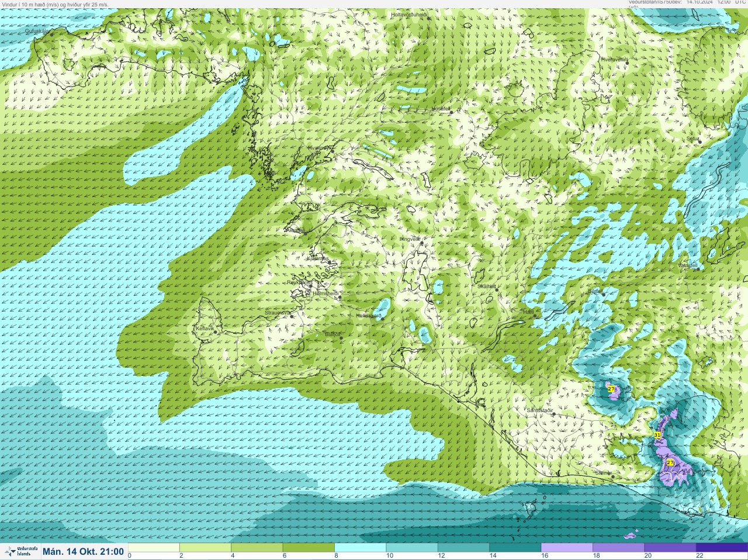Click the 27 gust marker east of Steinar
The height and width of the screenshot is (560, 748).
670,462
